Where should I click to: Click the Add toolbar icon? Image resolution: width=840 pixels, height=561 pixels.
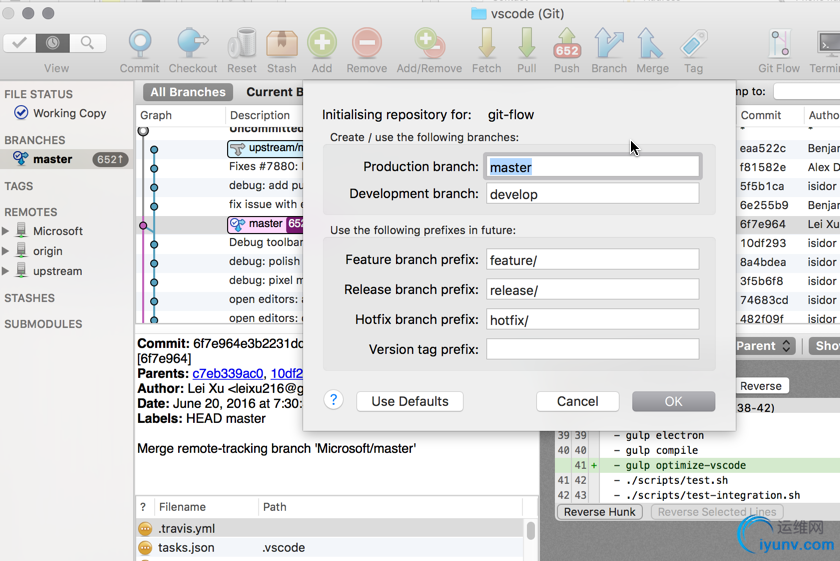[x=322, y=43]
